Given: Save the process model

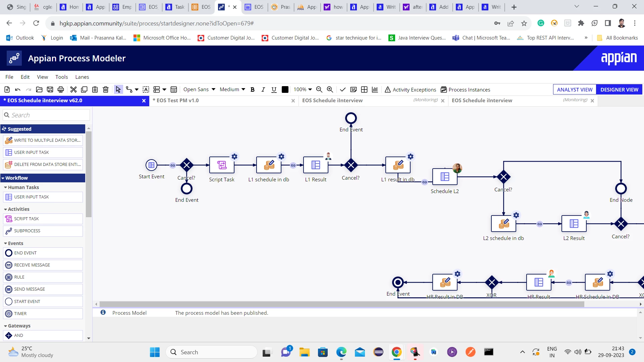Looking at the screenshot, I should (x=50, y=89).
